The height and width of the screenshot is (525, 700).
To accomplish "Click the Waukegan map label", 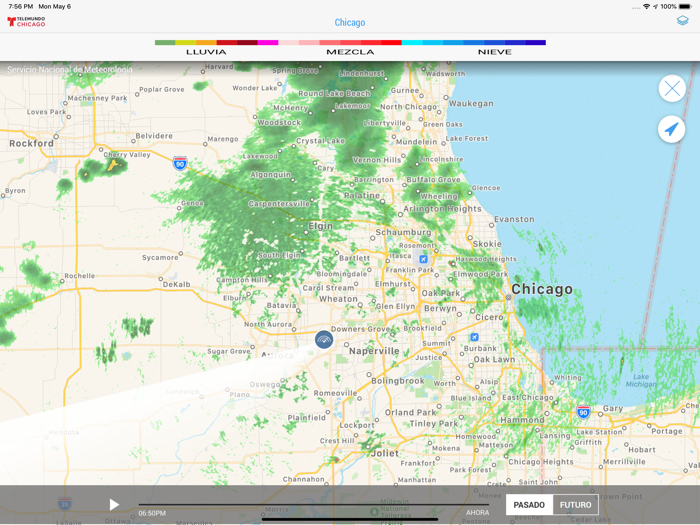I will tap(471, 104).
